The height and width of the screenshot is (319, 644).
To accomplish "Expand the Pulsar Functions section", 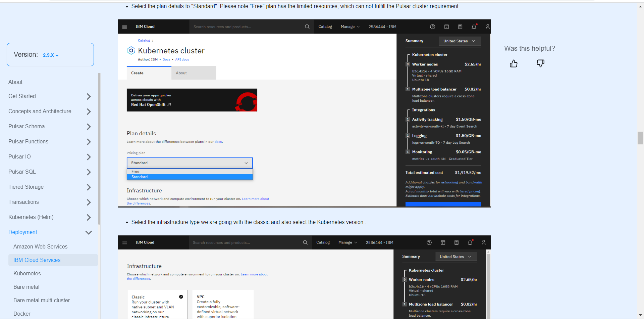I will pyautogui.click(x=89, y=142).
